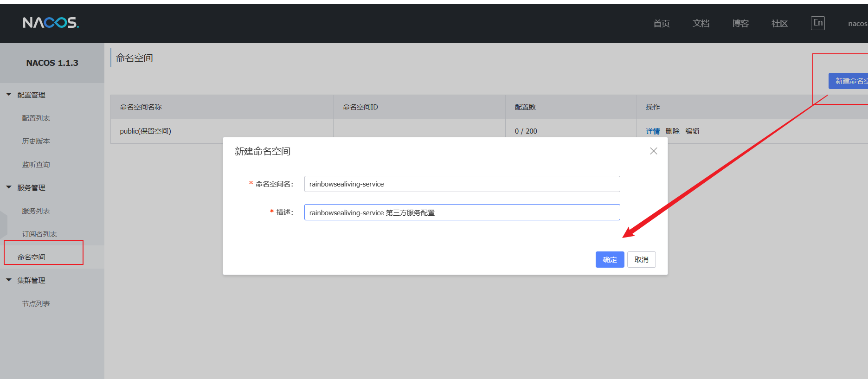
Task: Close the 新建命名空间 dialog
Action: click(653, 151)
